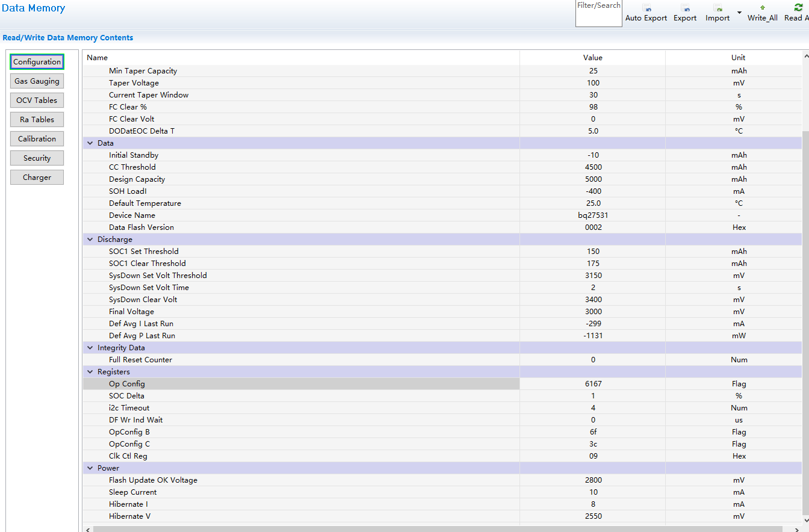This screenshot has height=532, width=809.
Task: Click the FC Clear Volt value
Action: click(x=593, y=119)
